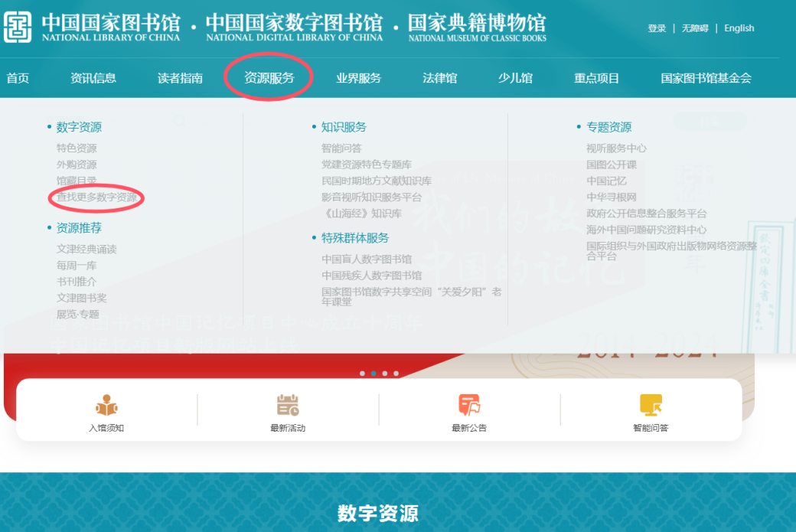Open the 专题资源 section heading
The height and width of the screenshot is (532, 796).
tap(609, 127)
